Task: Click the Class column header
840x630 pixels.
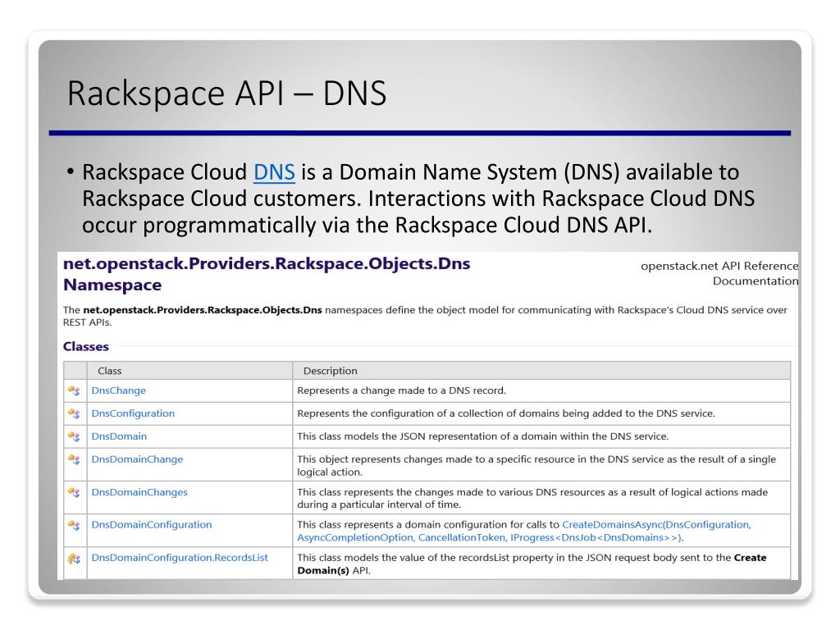Action: tap(109, 371)
